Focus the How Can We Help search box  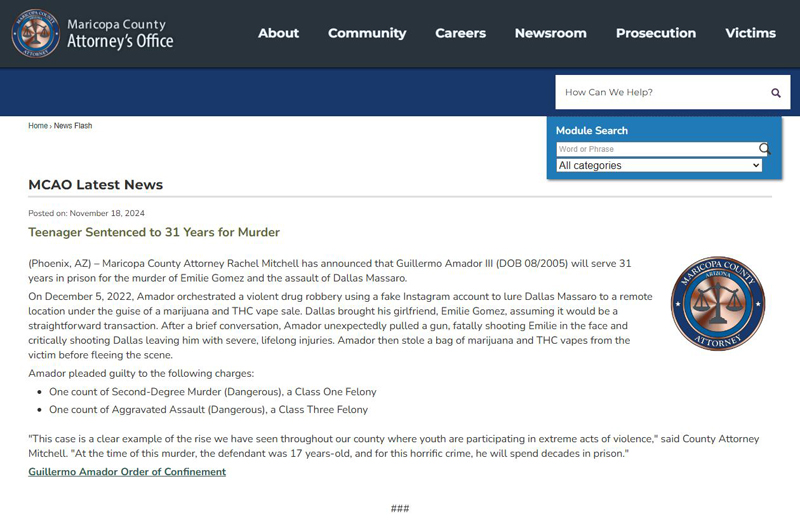click(x=660, y=93)
